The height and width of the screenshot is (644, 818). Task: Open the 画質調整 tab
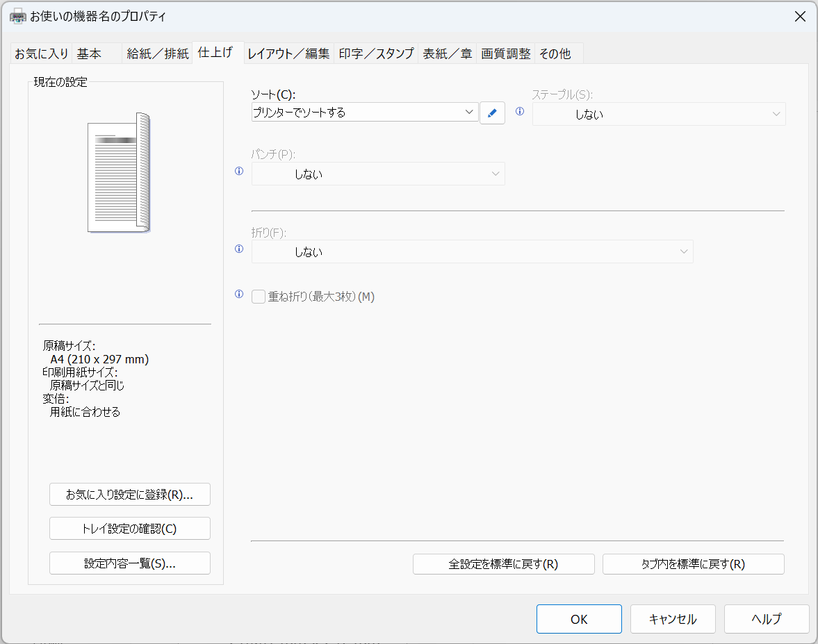(x=505, y=53)
